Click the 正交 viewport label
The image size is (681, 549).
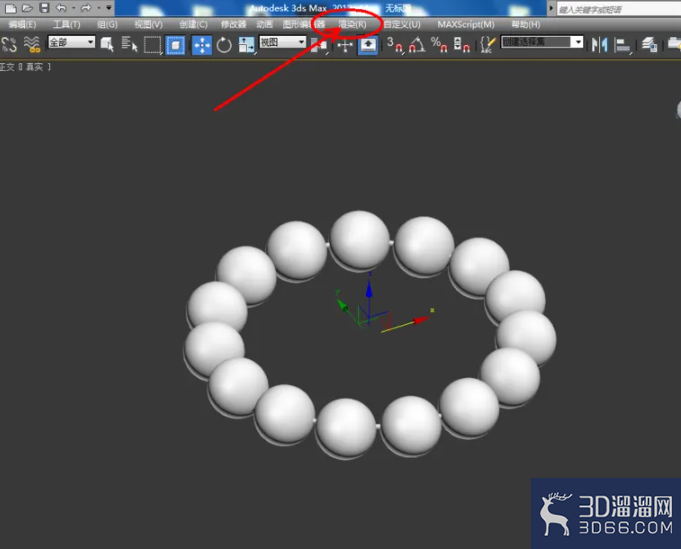(7, 67)
